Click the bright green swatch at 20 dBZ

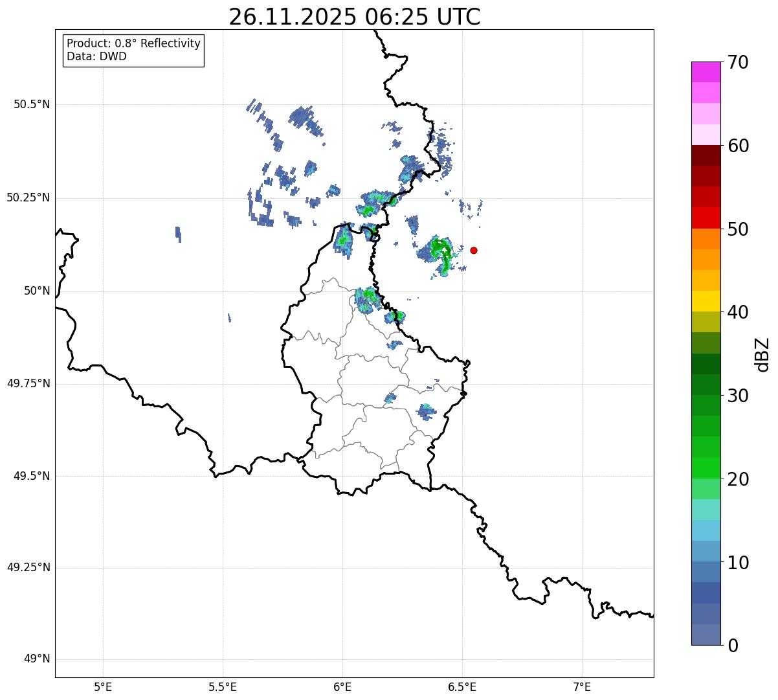click(706, 468)
